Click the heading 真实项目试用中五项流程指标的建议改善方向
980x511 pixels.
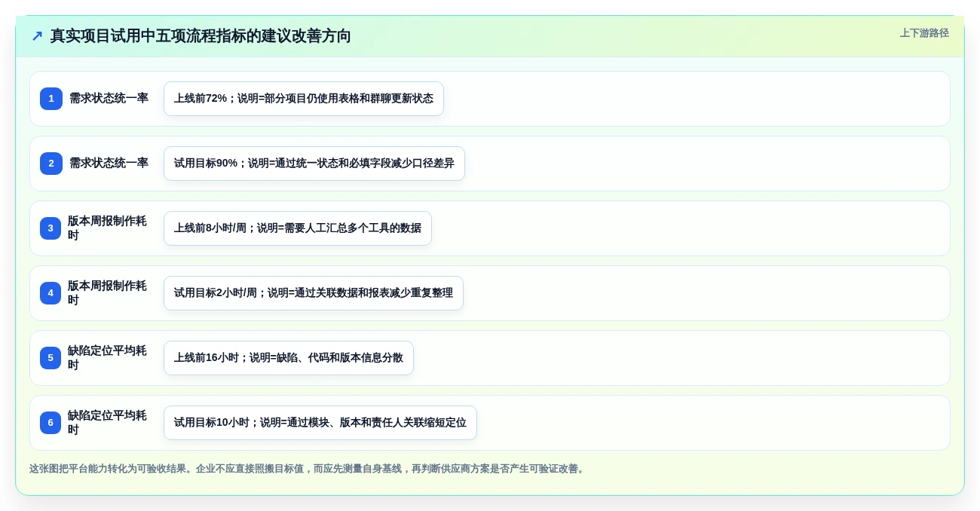(x=201, y=36)
